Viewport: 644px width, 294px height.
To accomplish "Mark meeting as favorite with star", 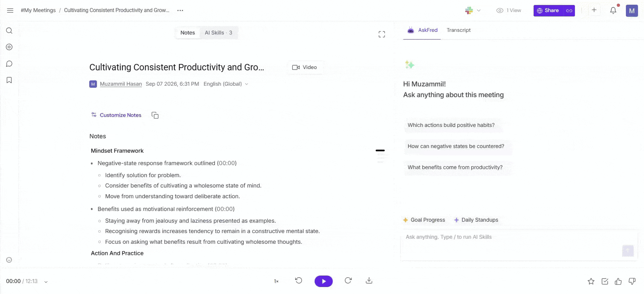I will point(591,281).
